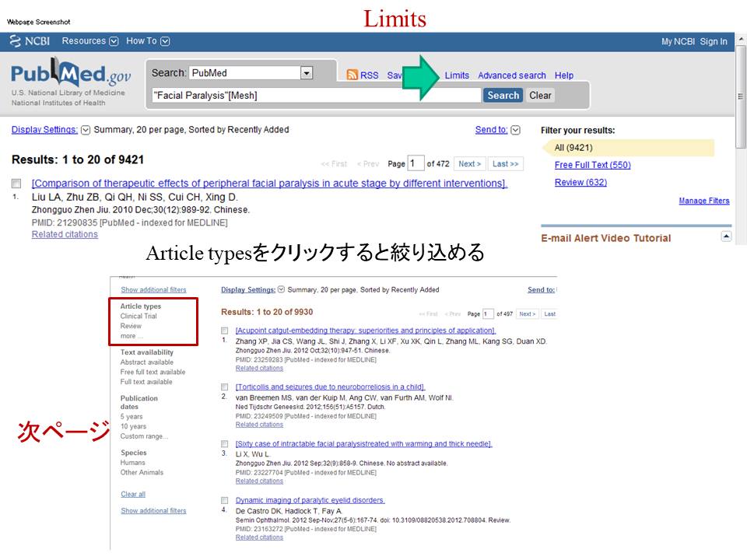Select Other Animals species filter
This screenshot has height=560, width=747.
click(142, 472)
